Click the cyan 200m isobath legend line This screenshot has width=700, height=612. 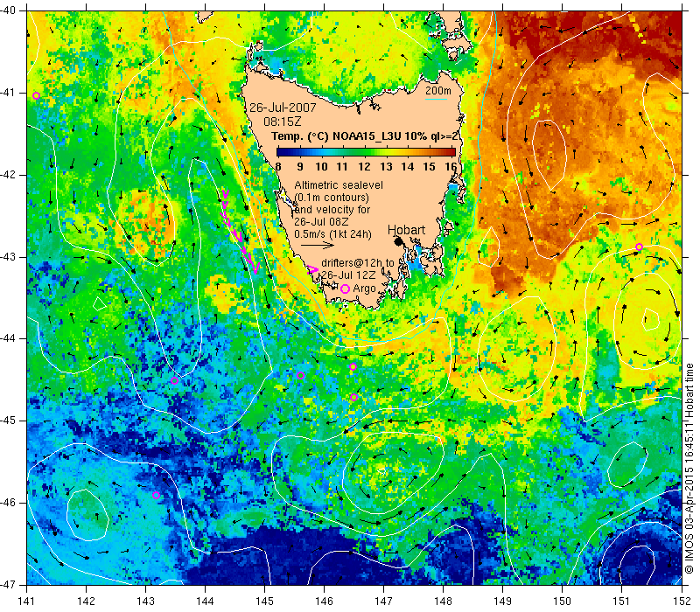(436, 99)
